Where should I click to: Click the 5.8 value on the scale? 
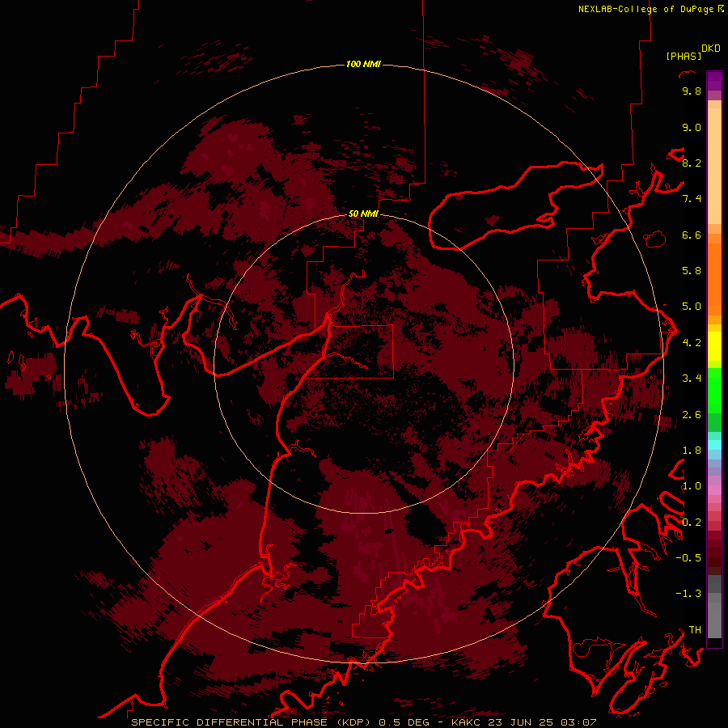click(692, 271)
